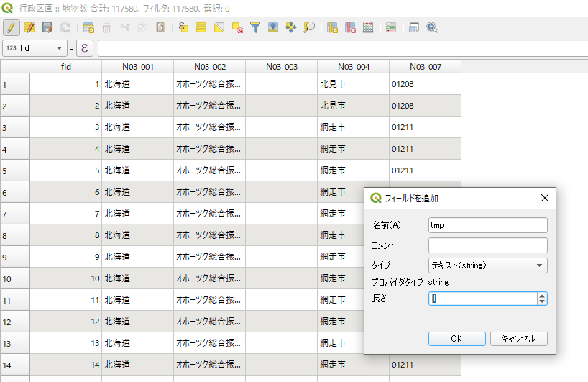Click 01211 cell in row 14
This screenshot has height=382, width=588.
tap(426, 365)
